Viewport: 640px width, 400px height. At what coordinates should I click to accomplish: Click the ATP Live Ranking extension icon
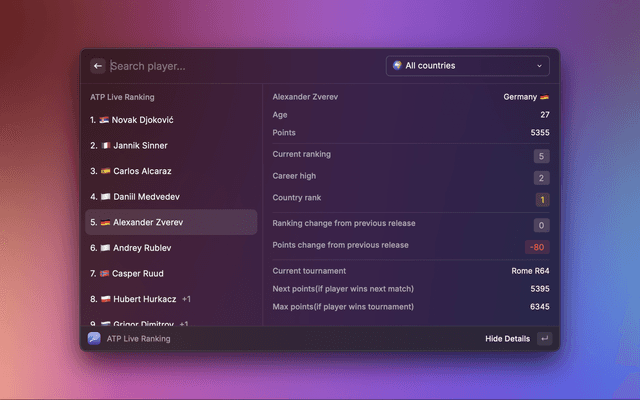coord(94,339)
